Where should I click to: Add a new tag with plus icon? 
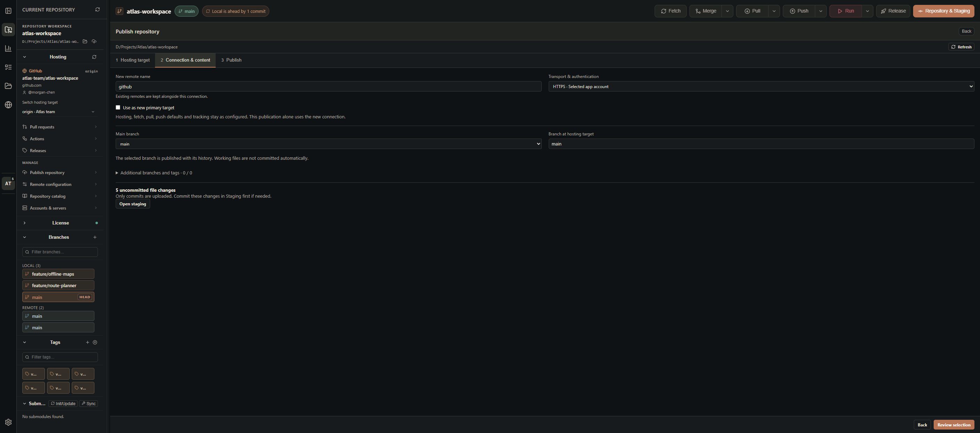click(87, 343)
